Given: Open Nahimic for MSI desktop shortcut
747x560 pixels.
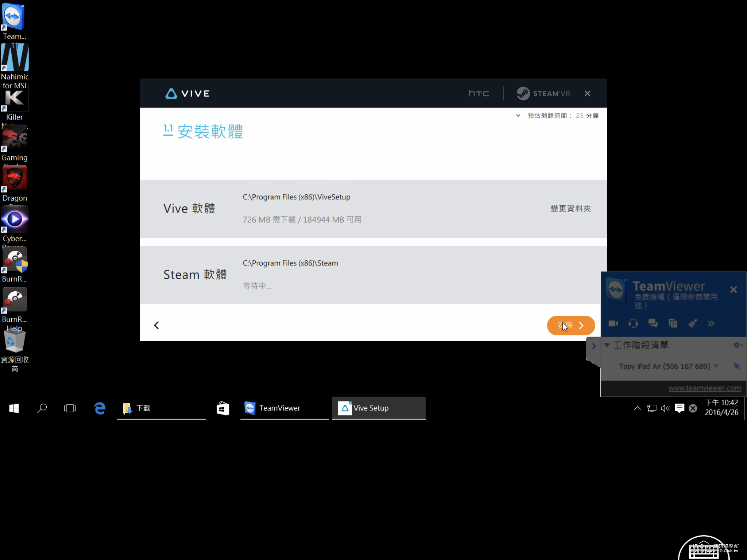Looking at the screenshot, I should tap(15, 66).
